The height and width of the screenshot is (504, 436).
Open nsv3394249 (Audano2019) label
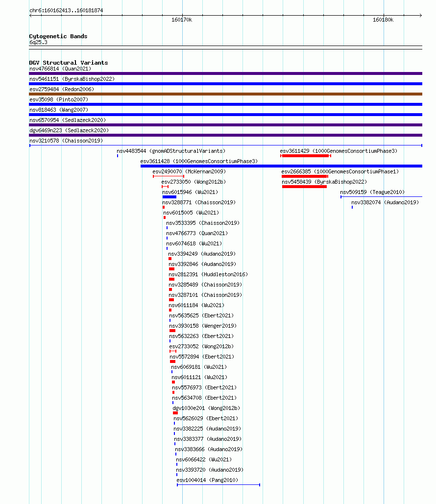click(202, 254)
